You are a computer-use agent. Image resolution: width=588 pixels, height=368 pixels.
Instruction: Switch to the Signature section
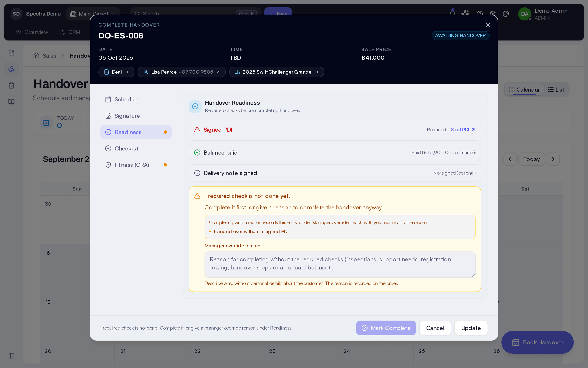point(136,116)
